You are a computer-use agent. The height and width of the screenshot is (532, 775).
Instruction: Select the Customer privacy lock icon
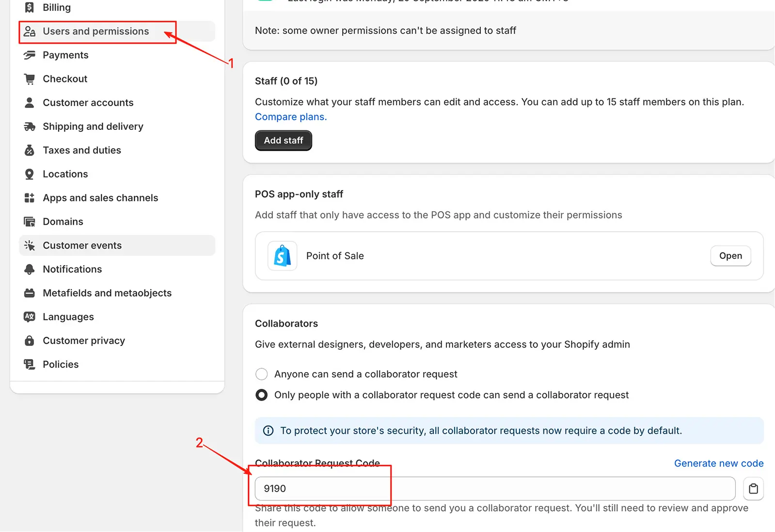29,340
